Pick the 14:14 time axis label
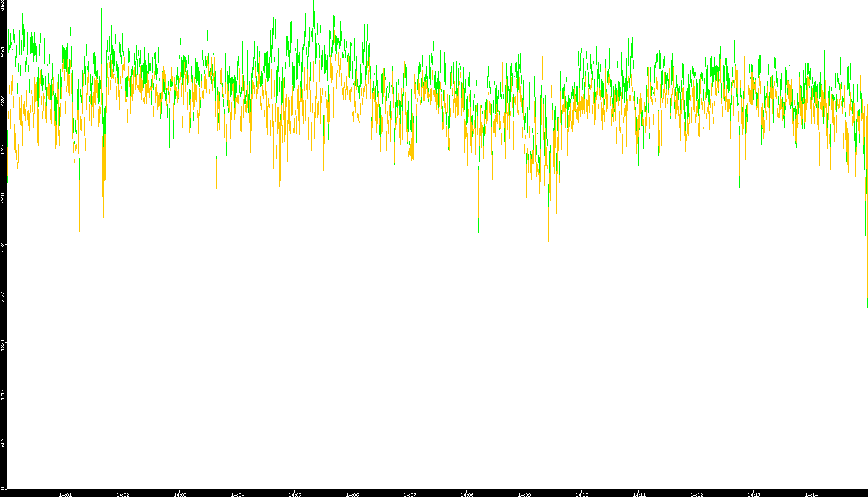The image size is (868, 497). point(811,495)
